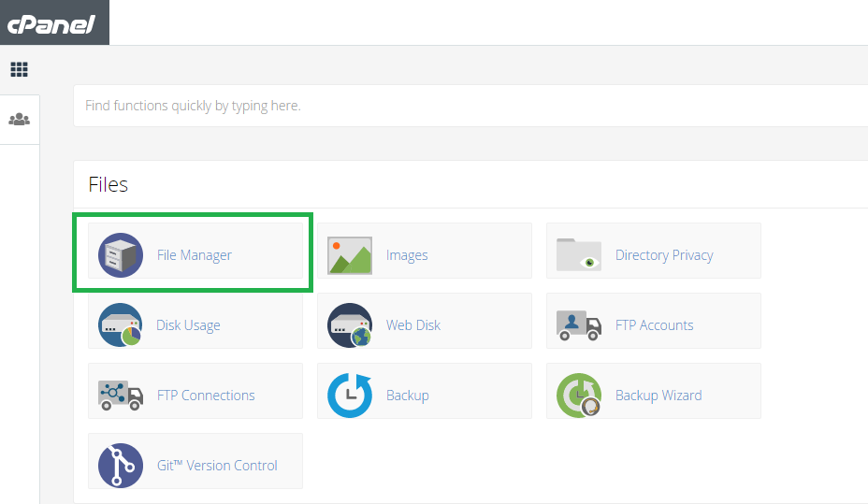868x504 pixels.
Task: Click the Git Version Control branch icon
Action: [x=121, y=466]
